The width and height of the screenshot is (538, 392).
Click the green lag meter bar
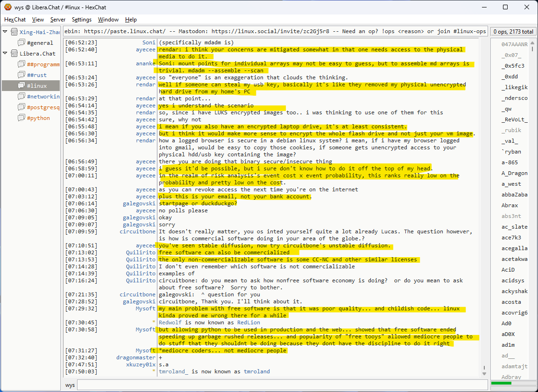click(502, 383)
